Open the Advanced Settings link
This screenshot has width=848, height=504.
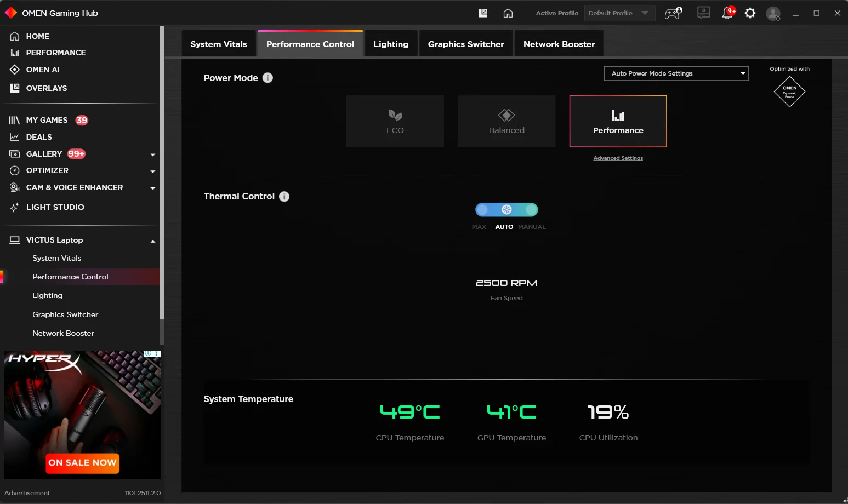tap(618, 158)
